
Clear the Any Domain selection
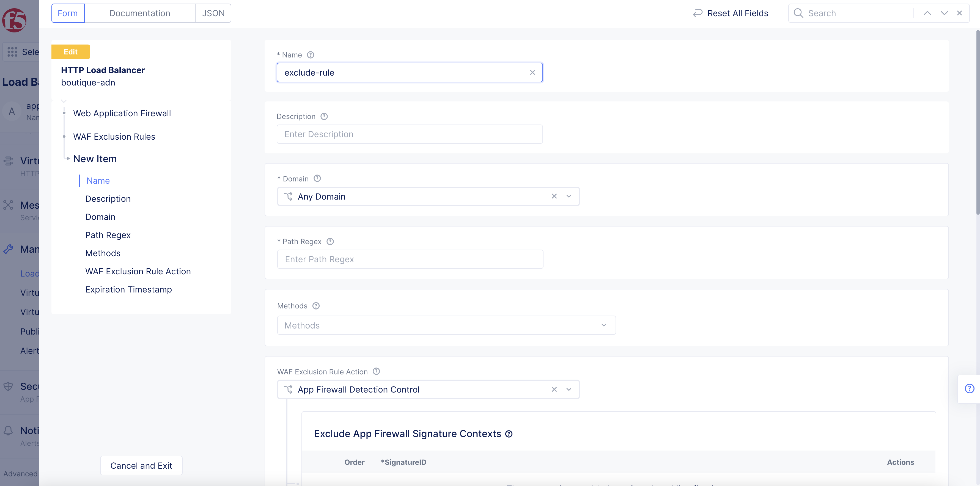(554, 196)
